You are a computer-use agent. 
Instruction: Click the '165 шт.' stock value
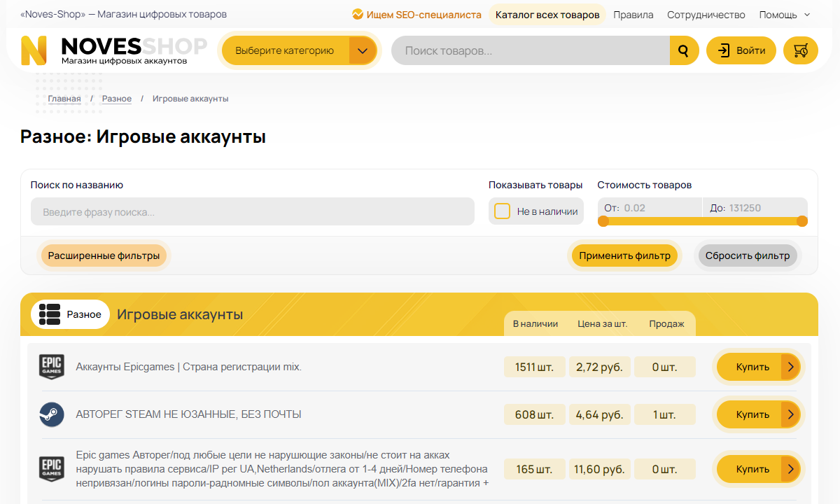(x=535, y=469)
